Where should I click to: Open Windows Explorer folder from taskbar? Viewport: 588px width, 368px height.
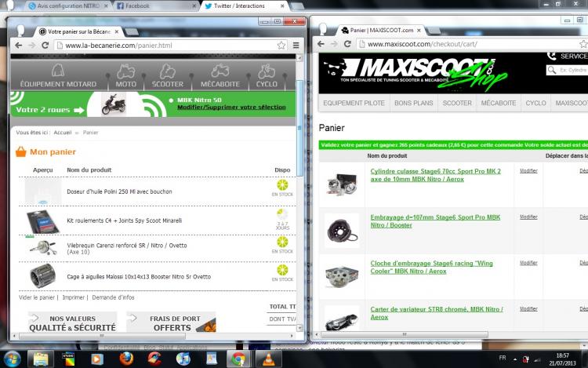(41, 359)
